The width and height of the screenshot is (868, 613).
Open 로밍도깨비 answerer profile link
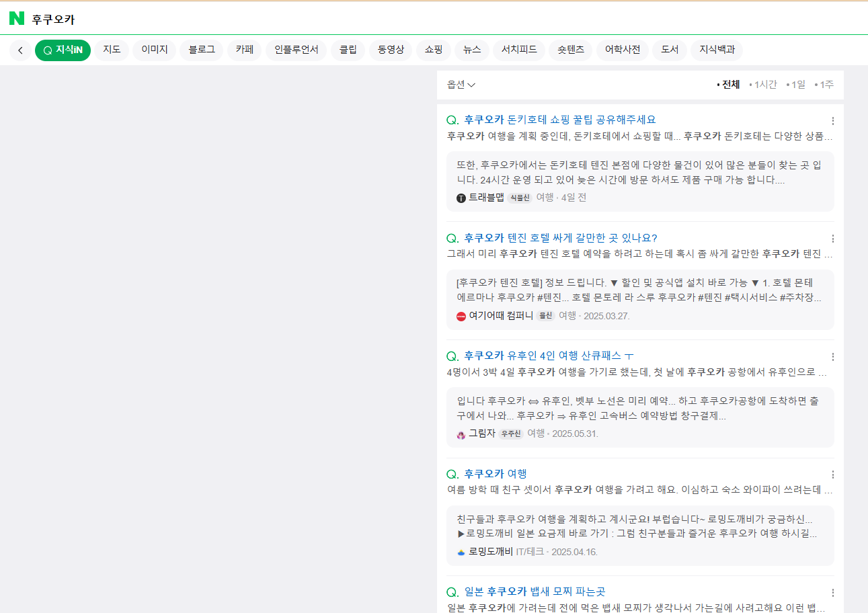(490, 552)
